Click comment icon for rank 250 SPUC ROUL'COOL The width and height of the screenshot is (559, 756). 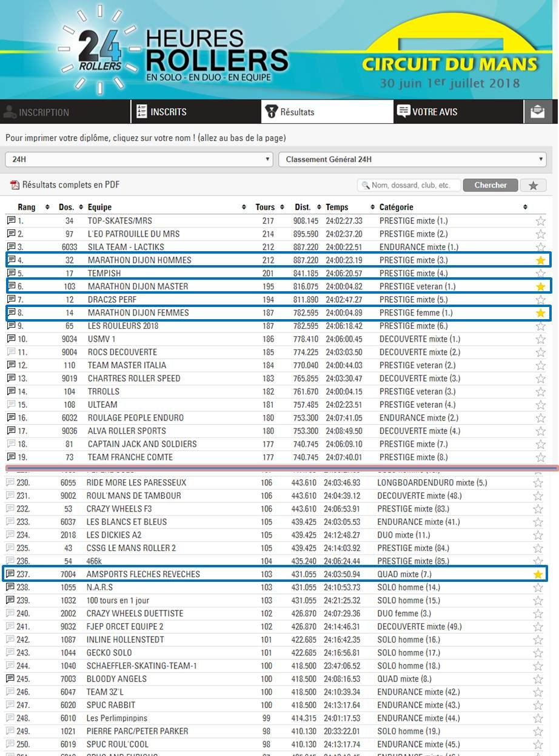coord(10,744)
